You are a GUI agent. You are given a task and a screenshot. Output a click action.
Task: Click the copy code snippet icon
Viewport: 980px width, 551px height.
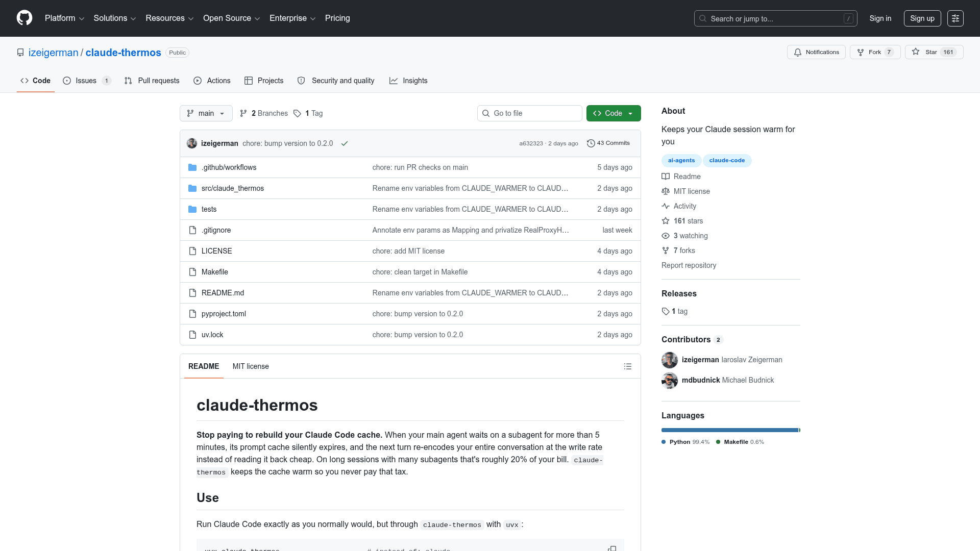coord(612,548)
